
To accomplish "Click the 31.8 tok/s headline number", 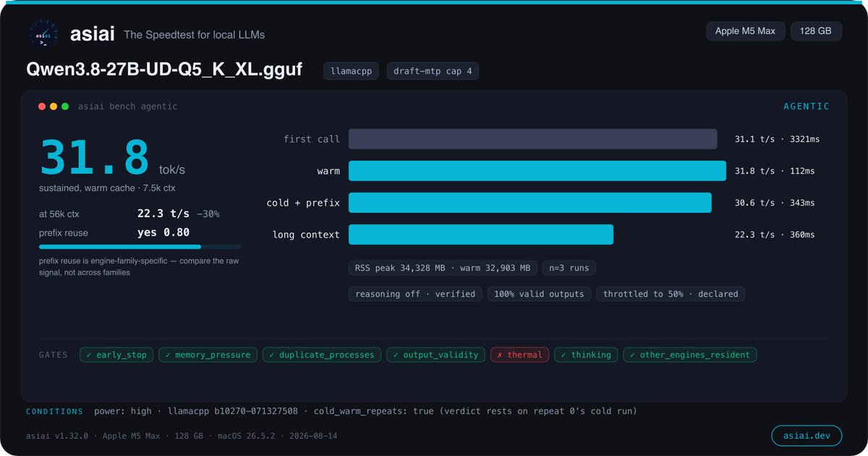I will click(x=95, y=158).
